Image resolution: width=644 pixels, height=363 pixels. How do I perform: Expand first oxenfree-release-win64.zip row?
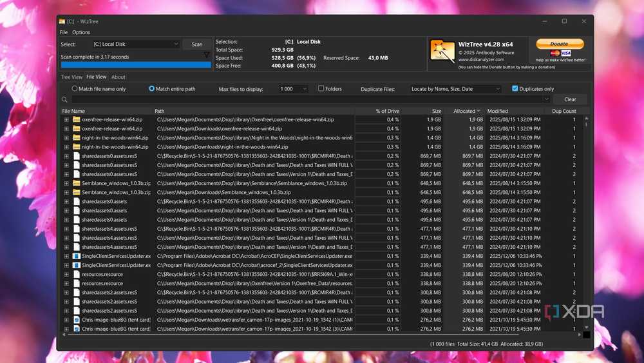pyautogui.click(x=66, y=120)
